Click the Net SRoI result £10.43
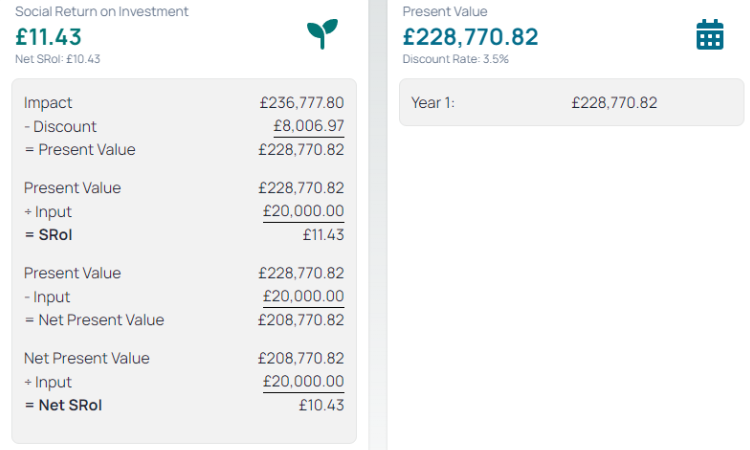The height and width of the screenshot is (450, 750). [321, 405]
